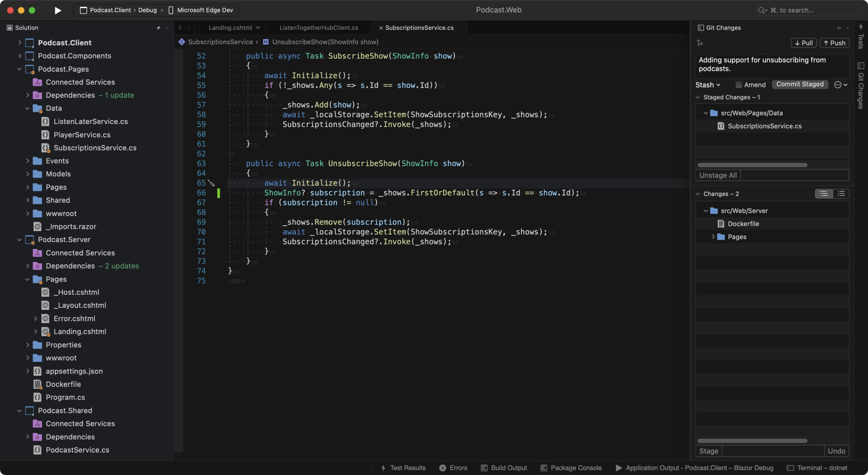Image resolution: width=868 pixels, height=475 pixels.
Task: Open the Errors panel in status bar
Action: 453,468
